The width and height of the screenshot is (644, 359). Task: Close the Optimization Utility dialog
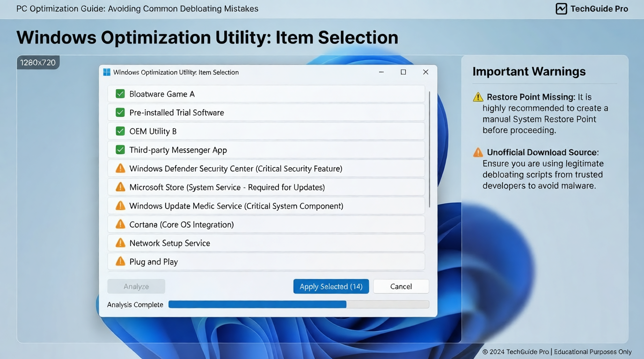point(425,72)
